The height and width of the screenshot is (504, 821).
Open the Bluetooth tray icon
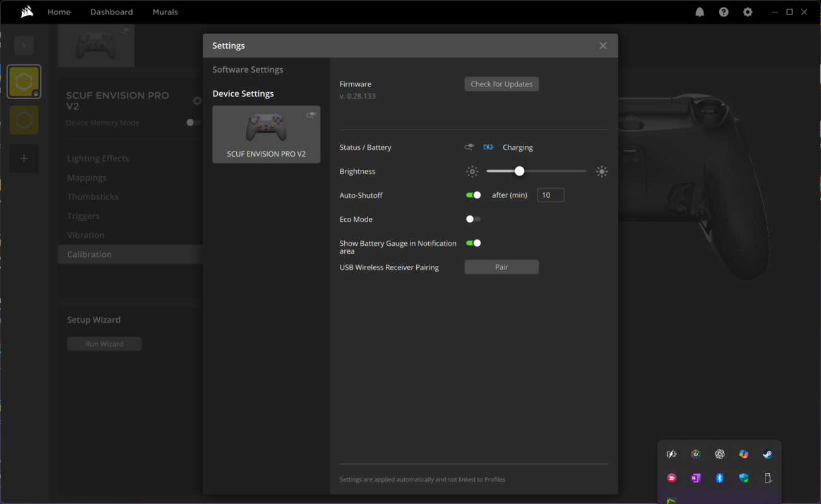pyautogui.click(x=719, y=478)
